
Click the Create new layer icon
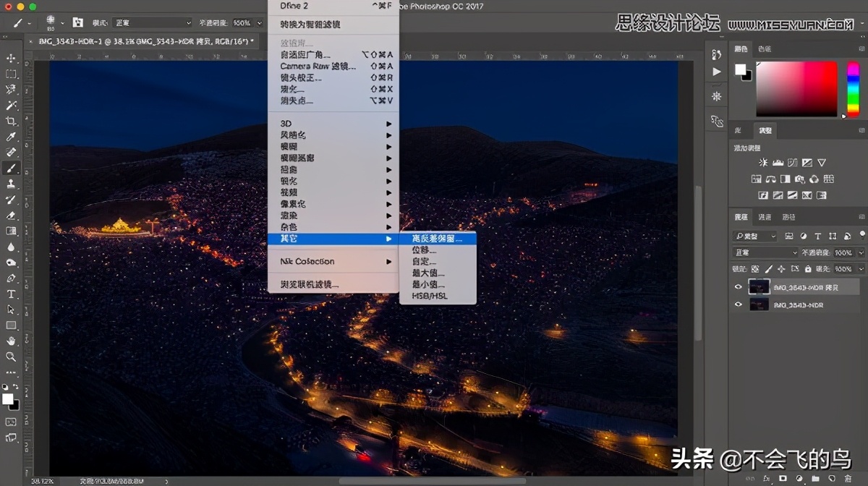tap(831, 478)
